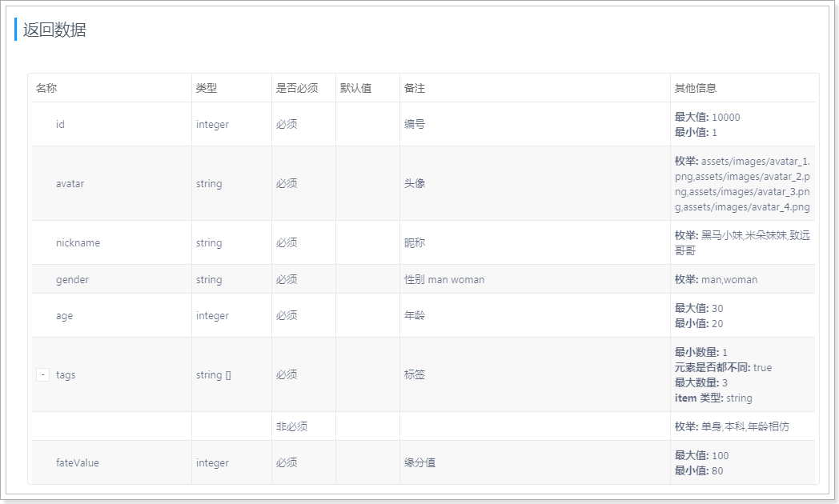
Task: Collapse the tags row expander
Action: [43, 374]
